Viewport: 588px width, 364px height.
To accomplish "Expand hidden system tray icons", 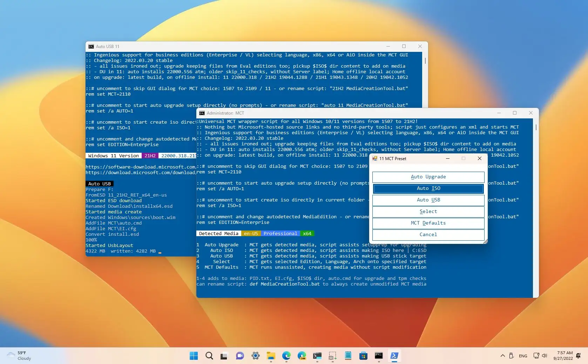I will coord(502,356).
